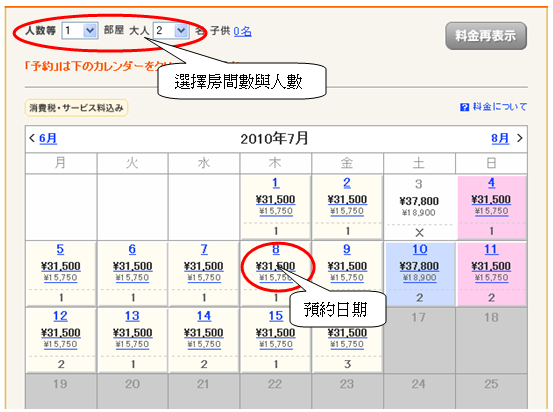Image resolution: width=553 pixels, height=412 pixels.
Task: Click the 月 weekday header
Action: (60, 163)
